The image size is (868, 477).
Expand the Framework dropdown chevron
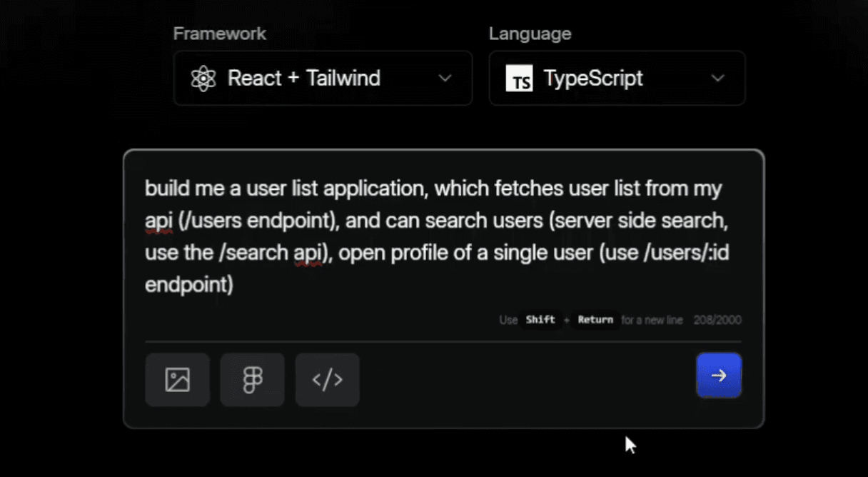[x=445, y=78]
